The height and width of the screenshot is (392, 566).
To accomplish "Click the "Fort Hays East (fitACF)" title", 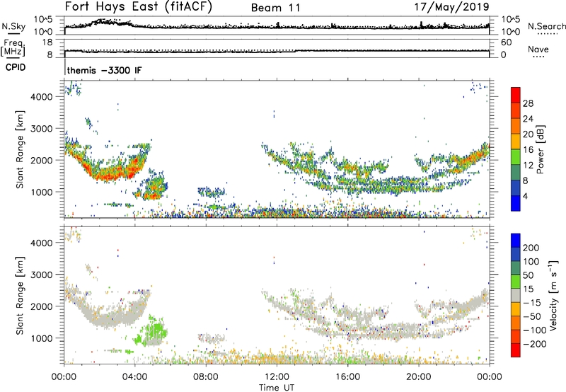I will 138,7.
